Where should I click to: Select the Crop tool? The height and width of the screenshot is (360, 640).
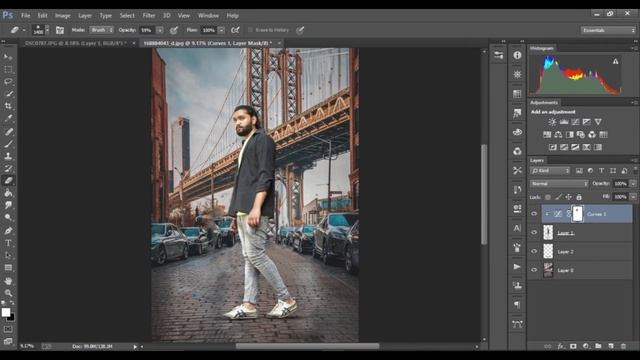pos(8,106)
